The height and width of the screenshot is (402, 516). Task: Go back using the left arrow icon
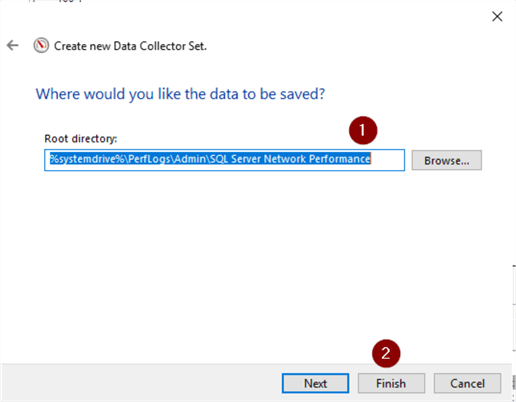click(13, 45)
